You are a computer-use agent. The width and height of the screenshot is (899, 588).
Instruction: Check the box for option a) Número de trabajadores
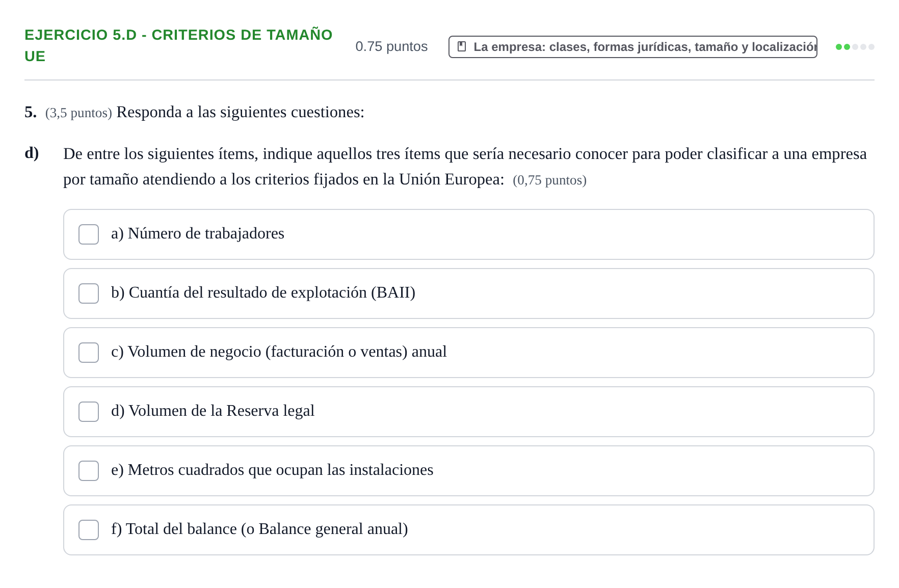pos(89,234)
